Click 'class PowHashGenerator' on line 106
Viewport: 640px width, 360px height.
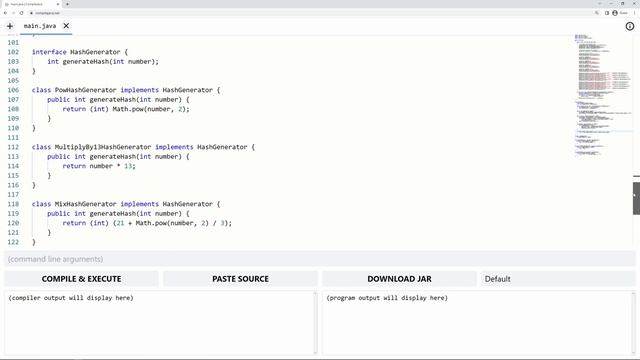[74, 90]
